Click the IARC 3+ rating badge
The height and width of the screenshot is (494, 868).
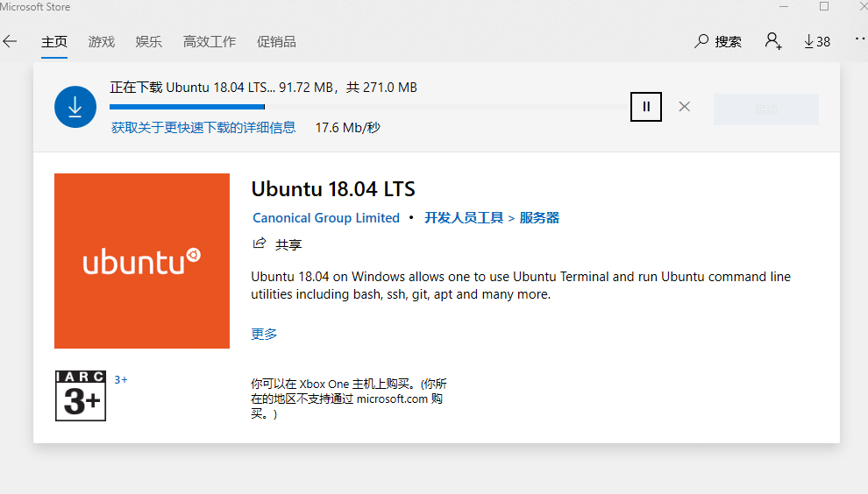81,396
